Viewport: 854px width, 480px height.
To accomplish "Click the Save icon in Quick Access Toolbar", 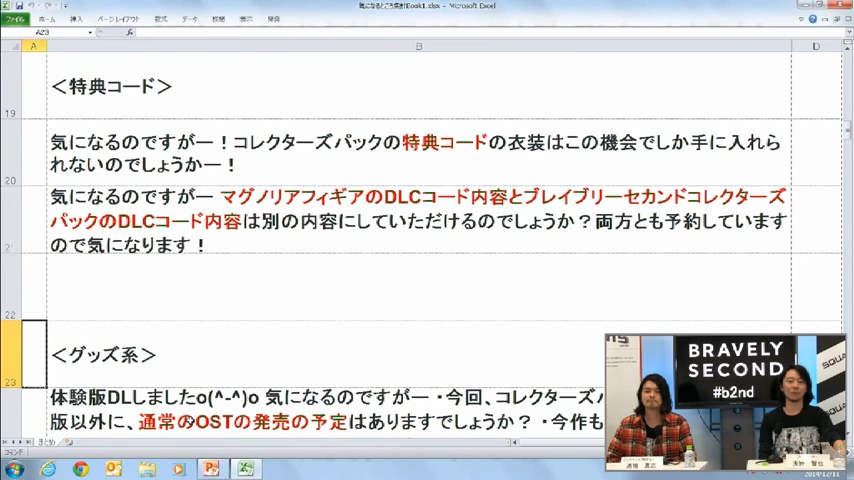I will (19, 5).
